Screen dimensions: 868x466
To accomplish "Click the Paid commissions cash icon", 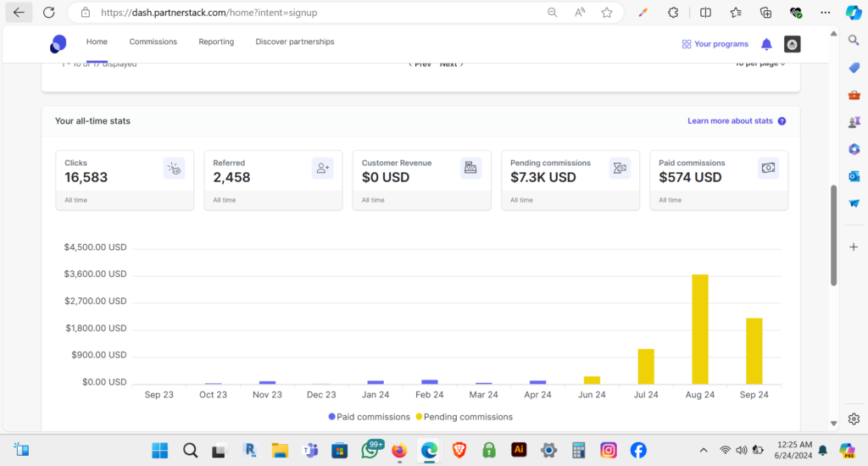I will (768, 169).
